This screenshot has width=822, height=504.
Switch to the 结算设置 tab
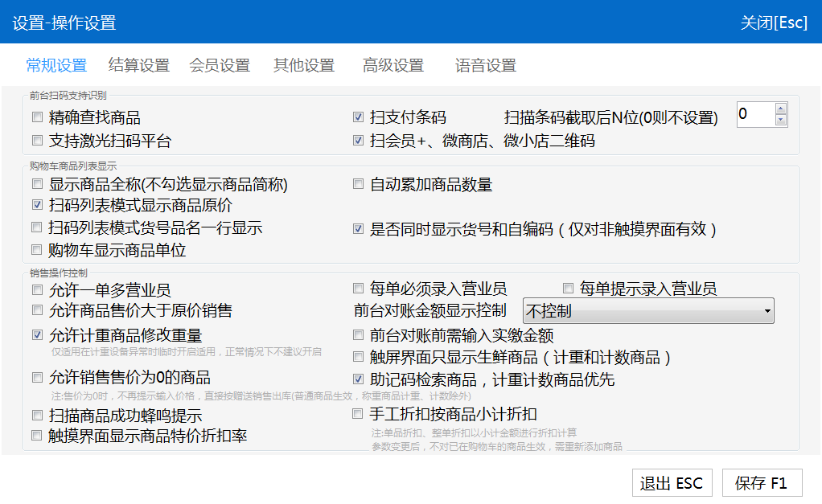[x=138, y=66]
